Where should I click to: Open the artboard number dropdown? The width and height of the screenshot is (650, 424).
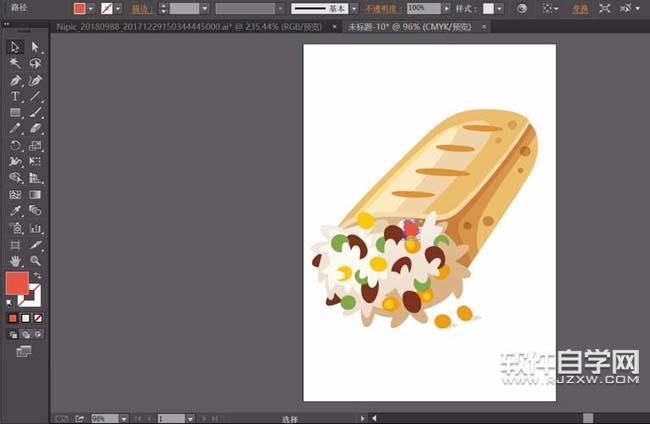190,419
